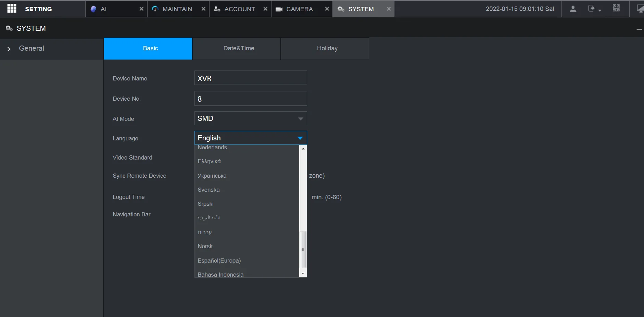Viewport: 644px width, 317px height.
Task: Click the SYSTEM header gears icon
Action: pyautogui.click(x=9, y=28)
